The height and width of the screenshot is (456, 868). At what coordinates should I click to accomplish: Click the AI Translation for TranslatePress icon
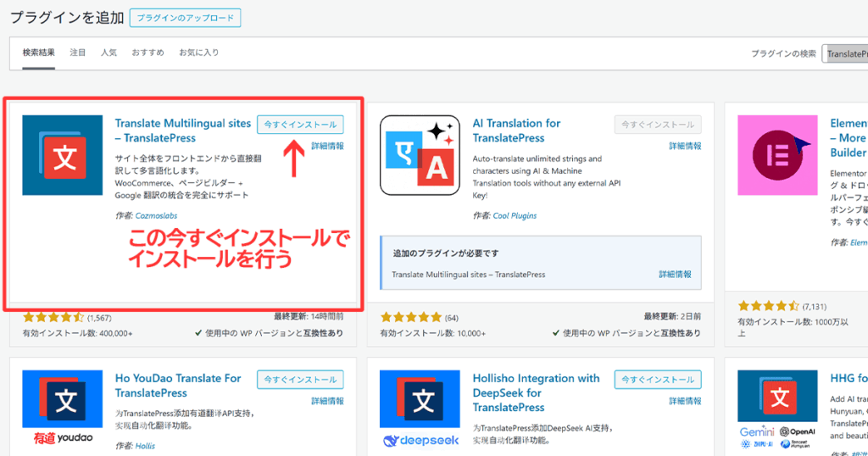coord(420,156)
